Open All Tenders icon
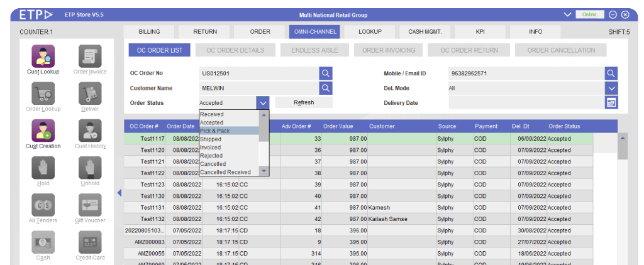This screenshot has height=265, width=644. pyautogui.click(x=43, y=205)
